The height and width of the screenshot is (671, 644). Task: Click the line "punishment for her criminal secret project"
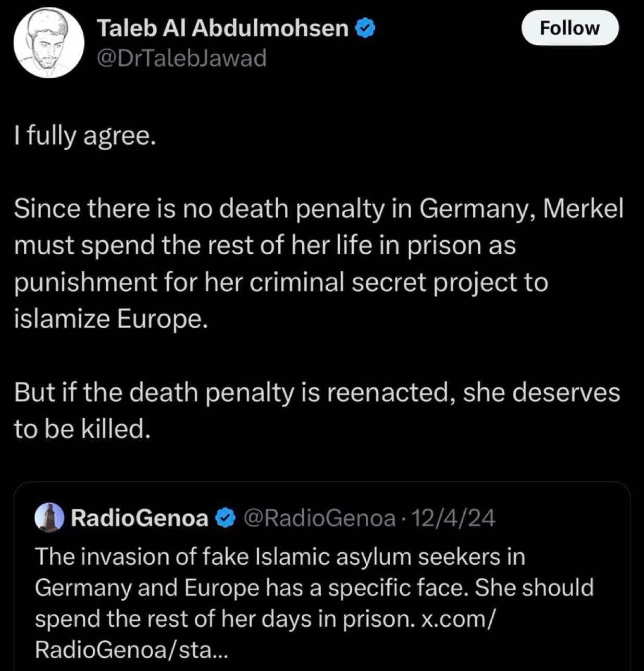click(x=281, y=282)
